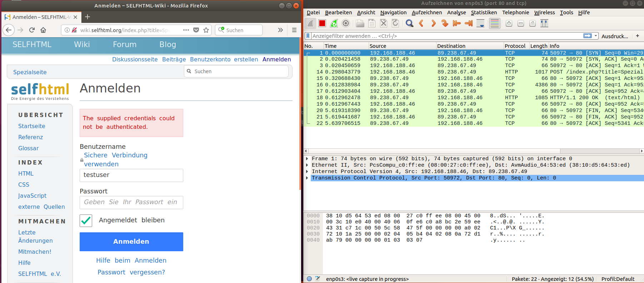Start capture with the shark fin icon
Image resolution: width=644 pixels, height=283 pixels.
pyautogui.click(x=310, y=24)
